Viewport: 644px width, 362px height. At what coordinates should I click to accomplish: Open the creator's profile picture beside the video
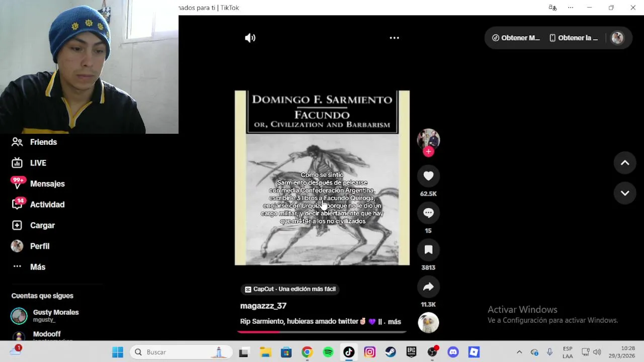click(x=428, y=139)
